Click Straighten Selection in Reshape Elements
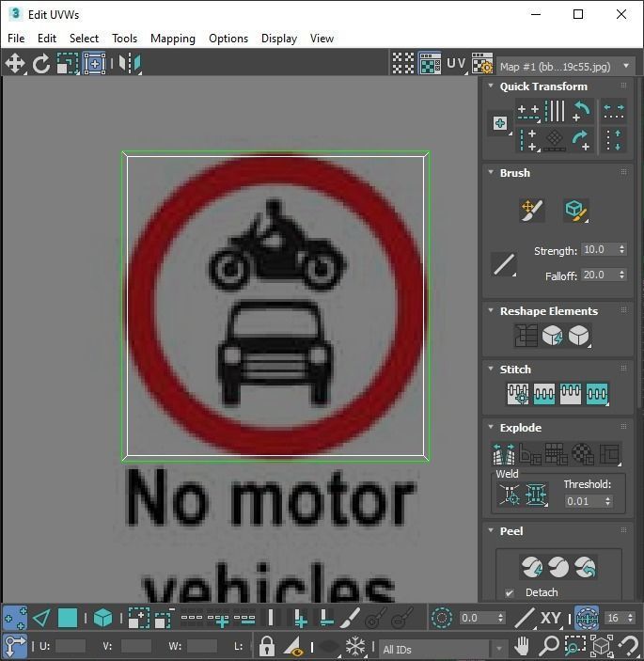 click(526, 336)
